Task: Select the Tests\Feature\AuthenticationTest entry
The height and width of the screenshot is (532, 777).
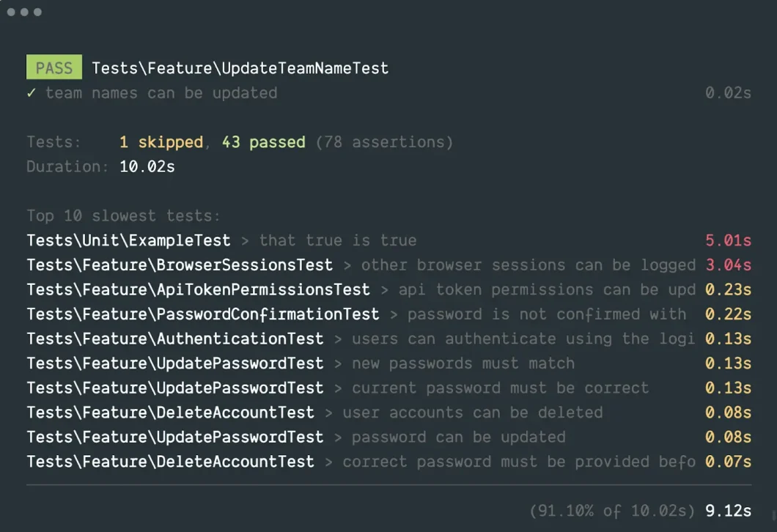Action: tap(174, 339)
